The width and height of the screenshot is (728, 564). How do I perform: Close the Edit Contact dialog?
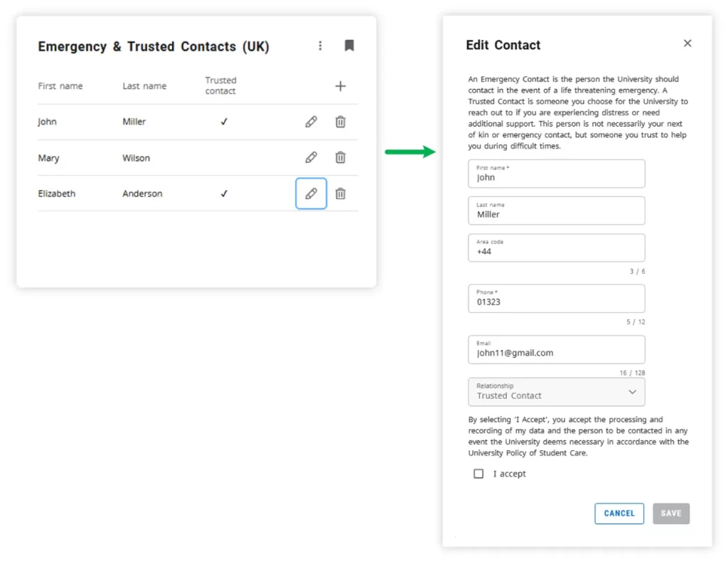(x=687, y=43)
